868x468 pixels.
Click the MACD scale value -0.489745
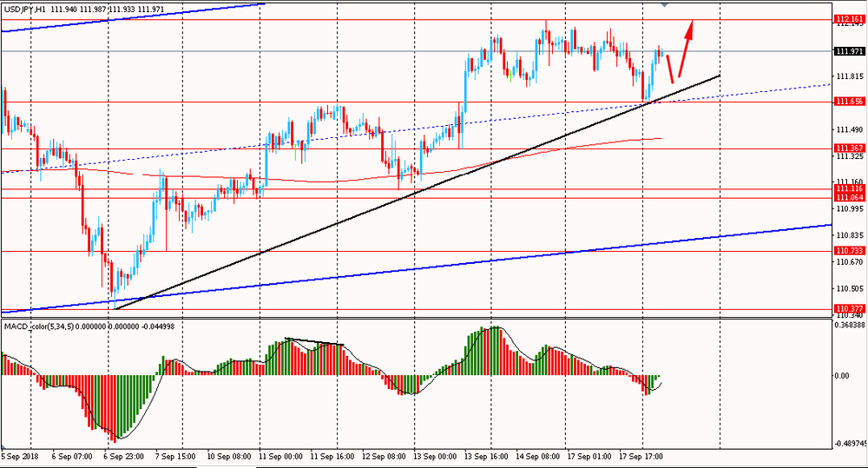[x=851, y=444]
